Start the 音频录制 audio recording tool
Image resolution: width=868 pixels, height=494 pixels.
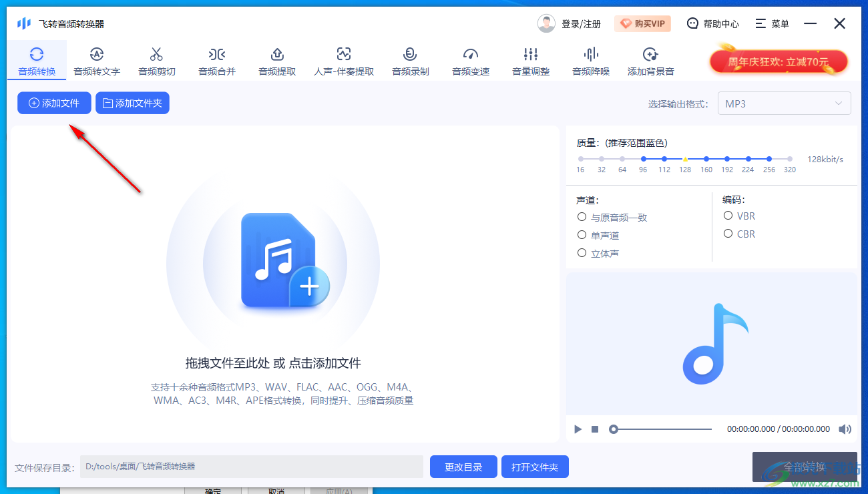tap(410, 60)
